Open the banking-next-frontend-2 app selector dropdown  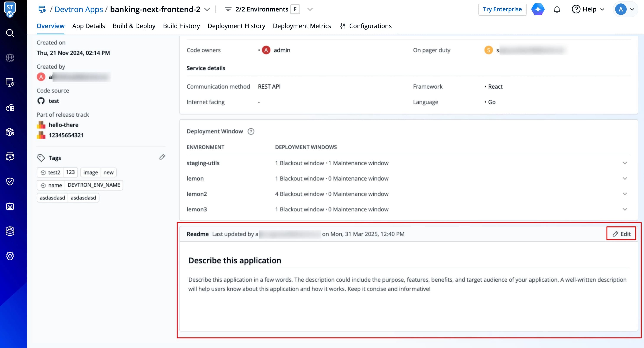207,10
